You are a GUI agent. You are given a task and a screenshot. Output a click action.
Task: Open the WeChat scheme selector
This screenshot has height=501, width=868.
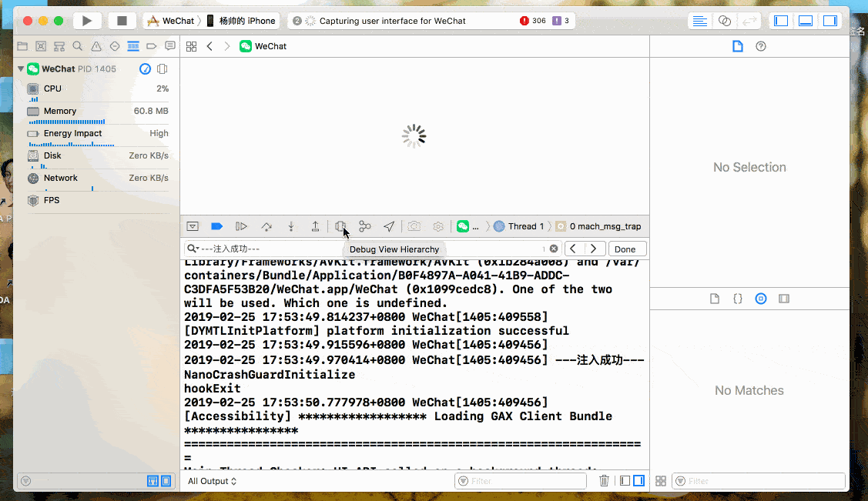pyautogui.click(x=170, y=21)
